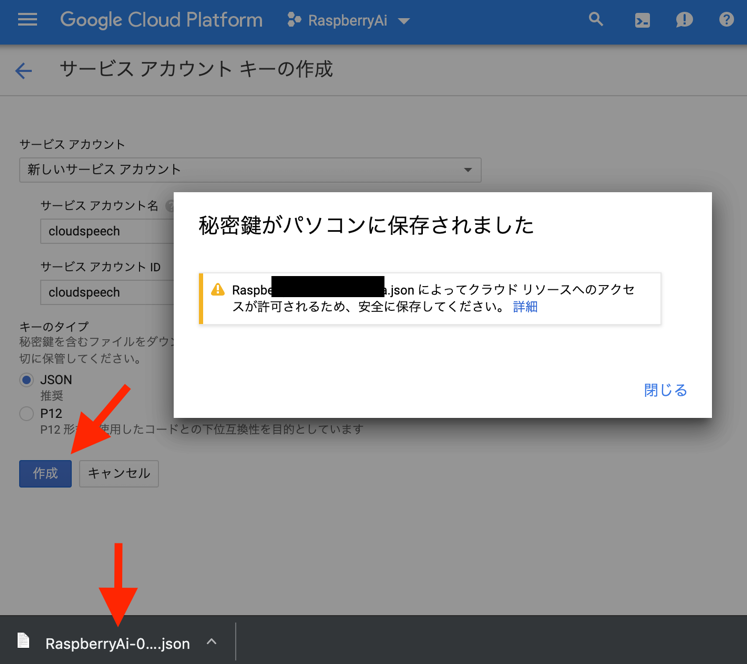Click the サービス アカウント名 input field

pos(107,231)
